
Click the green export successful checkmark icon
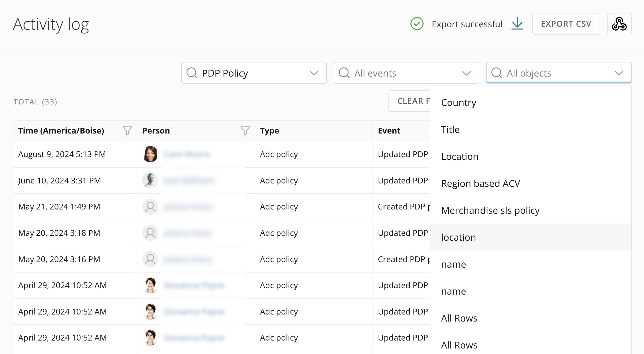pyautogui.click(x=417, y=24)
